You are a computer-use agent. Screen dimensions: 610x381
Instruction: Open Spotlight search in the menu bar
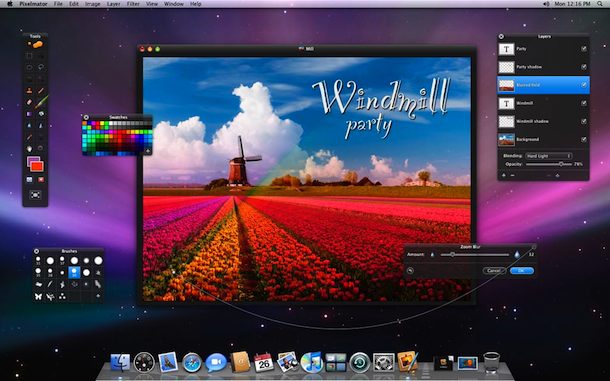[x=600, y=4]
